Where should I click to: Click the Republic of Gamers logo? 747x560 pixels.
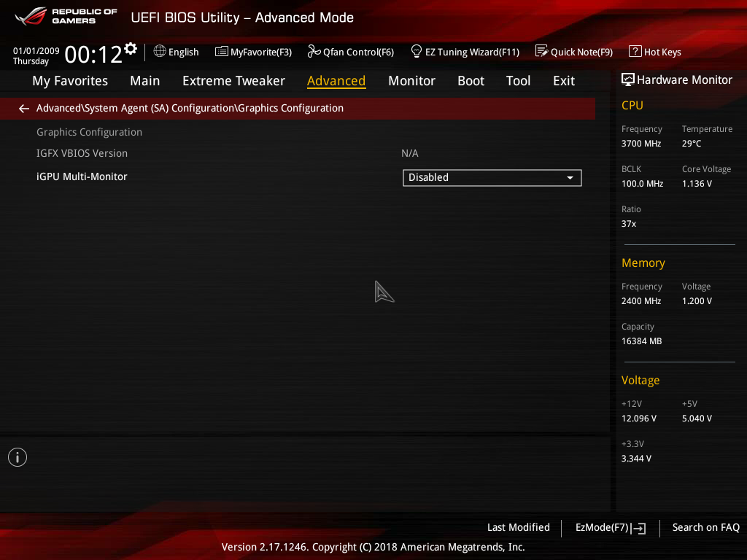pos(66,16)
